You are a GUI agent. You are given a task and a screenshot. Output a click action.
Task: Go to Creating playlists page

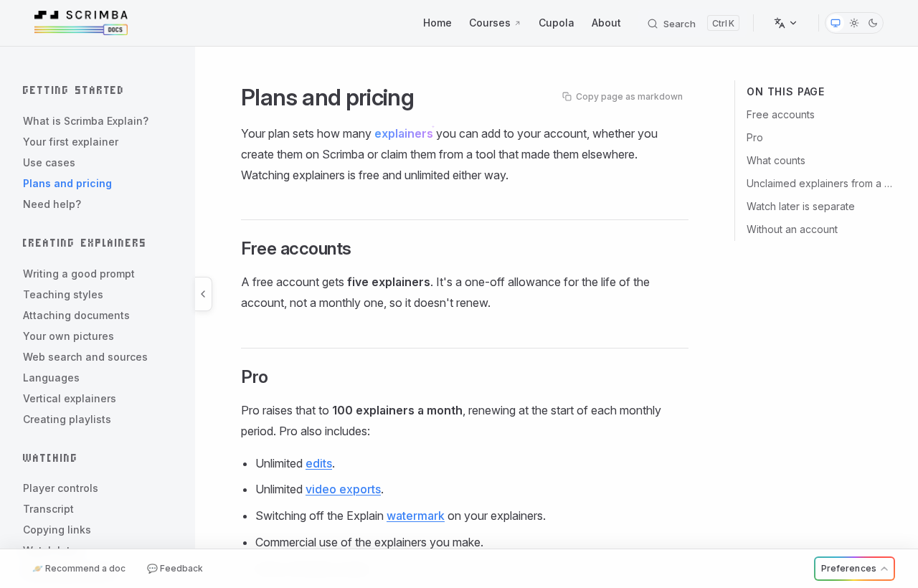tap(67, 419)
